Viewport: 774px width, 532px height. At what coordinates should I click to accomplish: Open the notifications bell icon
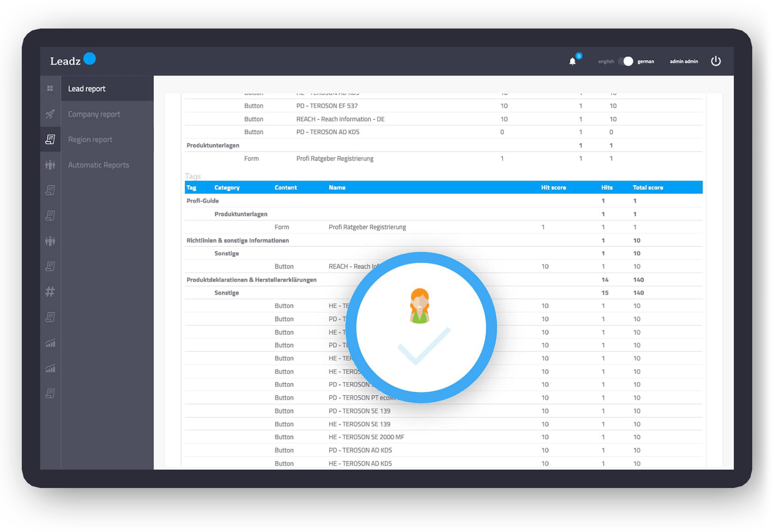(573, 62)
